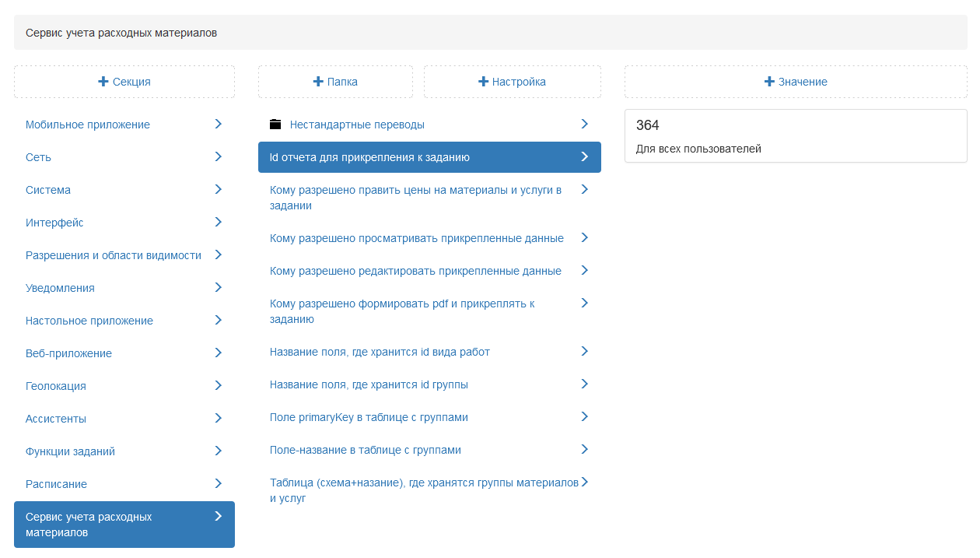
Task: Click the plus icon on Значение button
Action: [x=769, y=82]
